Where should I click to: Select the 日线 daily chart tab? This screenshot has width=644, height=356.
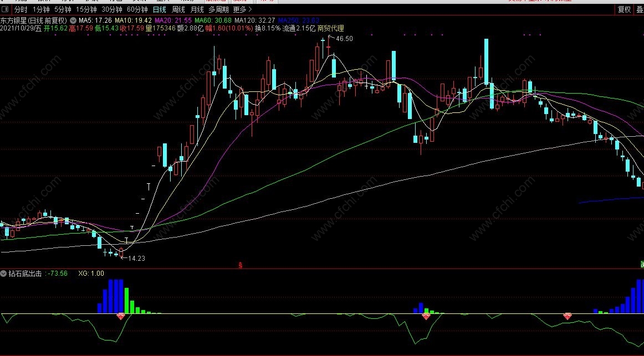point(160,9)
